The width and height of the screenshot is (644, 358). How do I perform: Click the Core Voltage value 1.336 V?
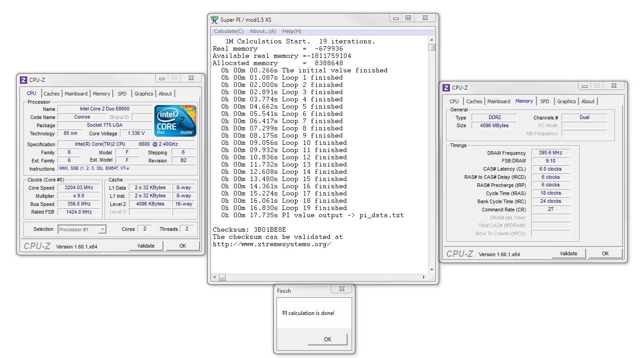(136, 133)
